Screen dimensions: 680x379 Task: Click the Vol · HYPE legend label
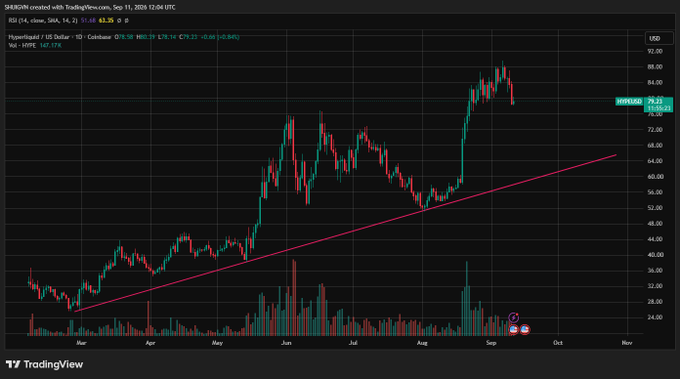(x=22, y=46)
